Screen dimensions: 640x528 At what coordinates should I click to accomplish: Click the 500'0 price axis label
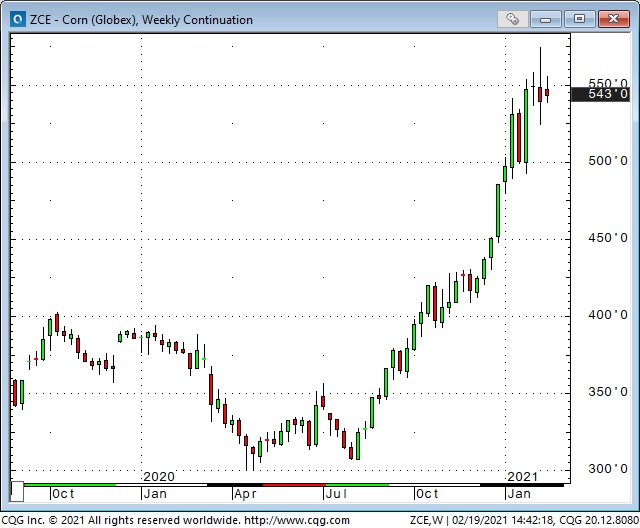click(607, 161)
